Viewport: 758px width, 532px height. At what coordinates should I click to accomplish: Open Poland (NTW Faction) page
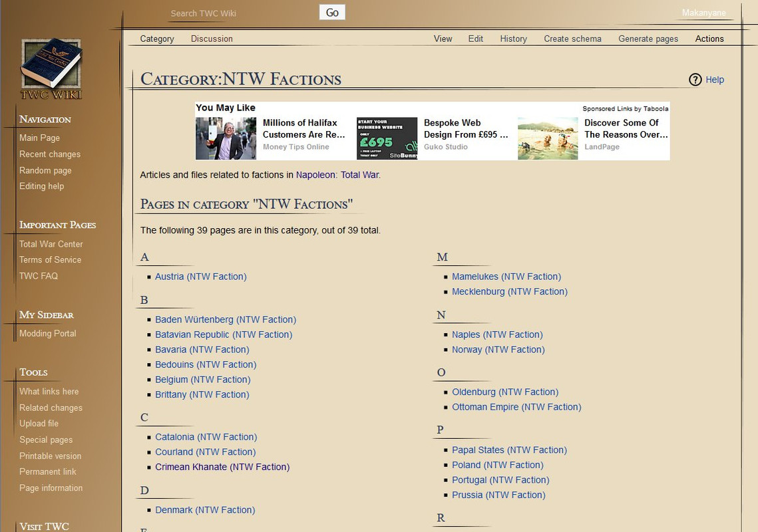coord(497,465)
